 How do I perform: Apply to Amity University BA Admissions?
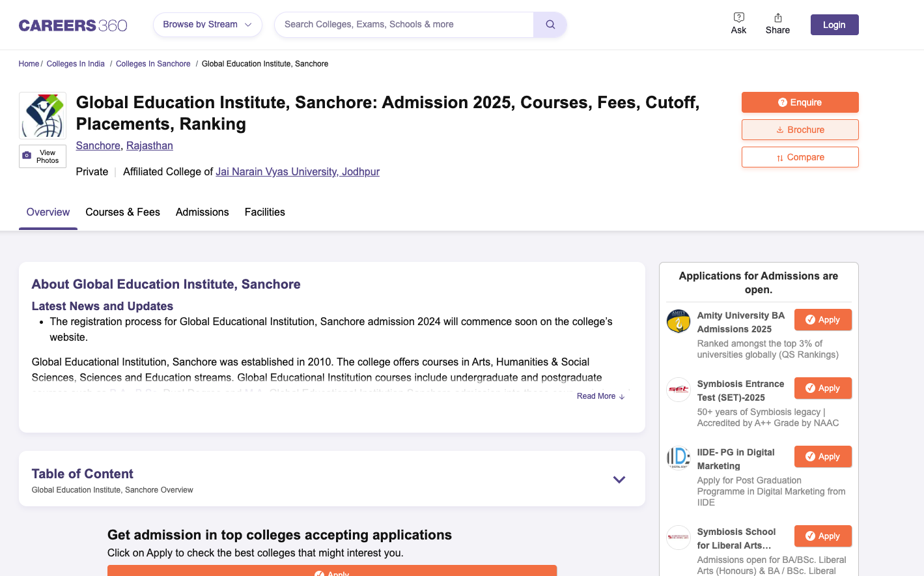pyautogui.click(x=822, y=320)
